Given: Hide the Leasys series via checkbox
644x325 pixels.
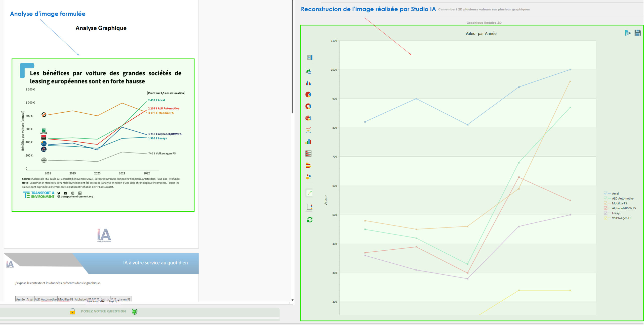Looking at the screenshot, I should (x=606, y=213).
